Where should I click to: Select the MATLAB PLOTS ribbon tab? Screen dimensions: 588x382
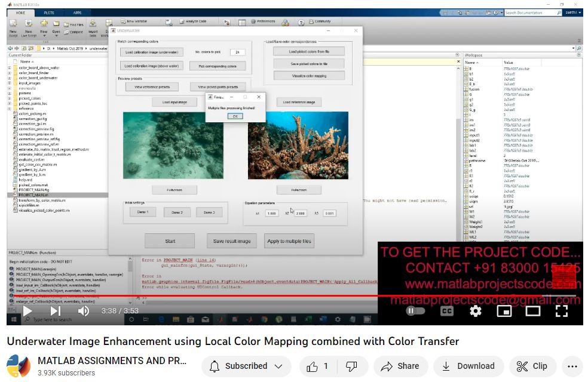tap(49, 13)
